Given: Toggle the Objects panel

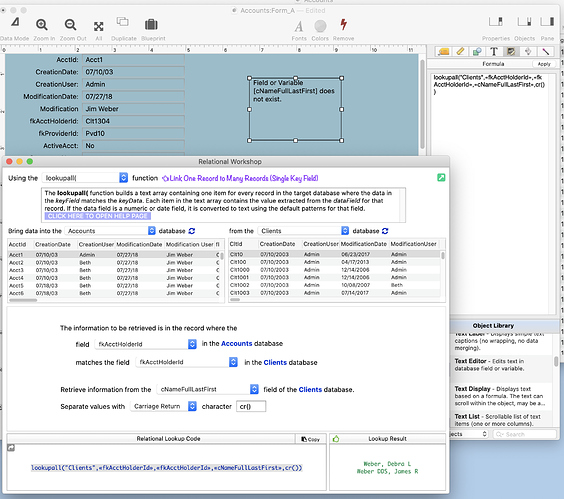Looking at the screenshot, I should coord(524,22).
